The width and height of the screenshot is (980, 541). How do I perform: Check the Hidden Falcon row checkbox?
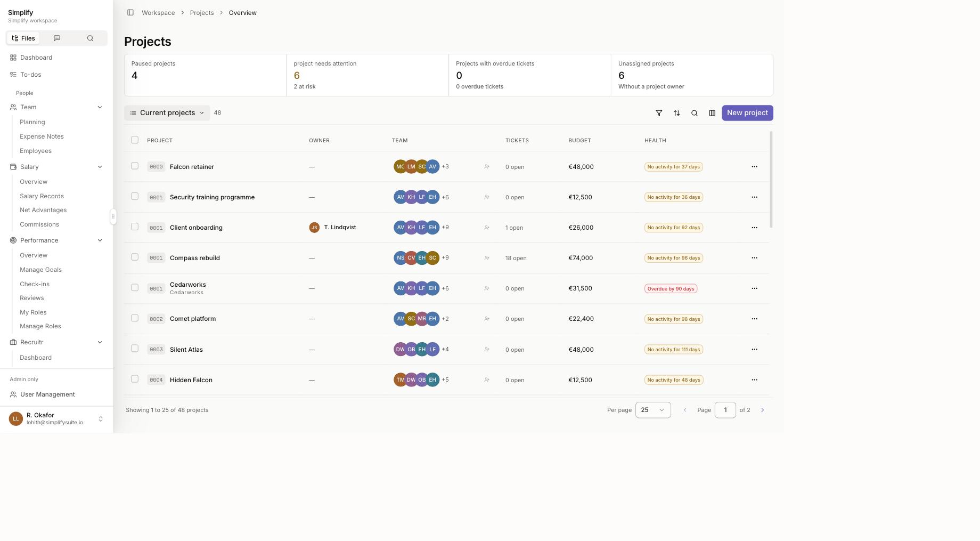135,378
